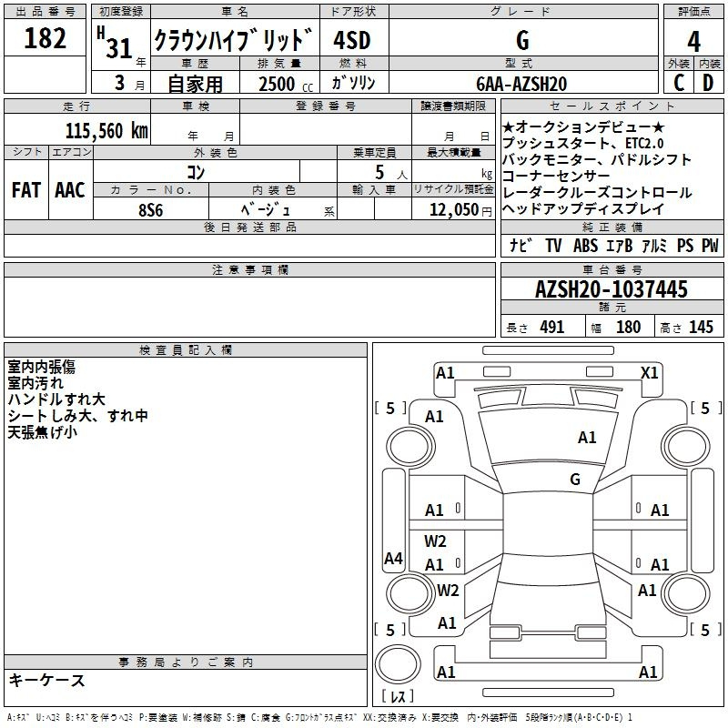
Task: Click the A4 mark on the left side
Action: coord(393,558)
